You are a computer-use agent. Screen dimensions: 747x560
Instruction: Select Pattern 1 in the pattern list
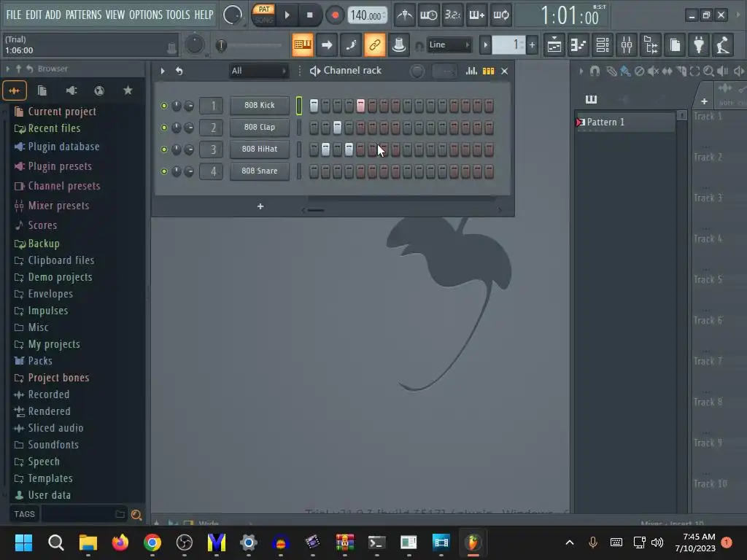(x=624, y=122)
